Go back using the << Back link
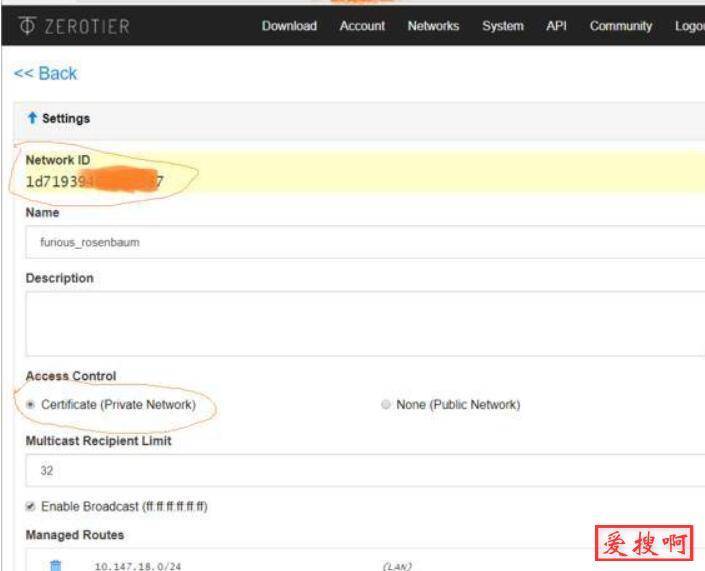Screen dimensions: 705x571 tap(45, 74)
